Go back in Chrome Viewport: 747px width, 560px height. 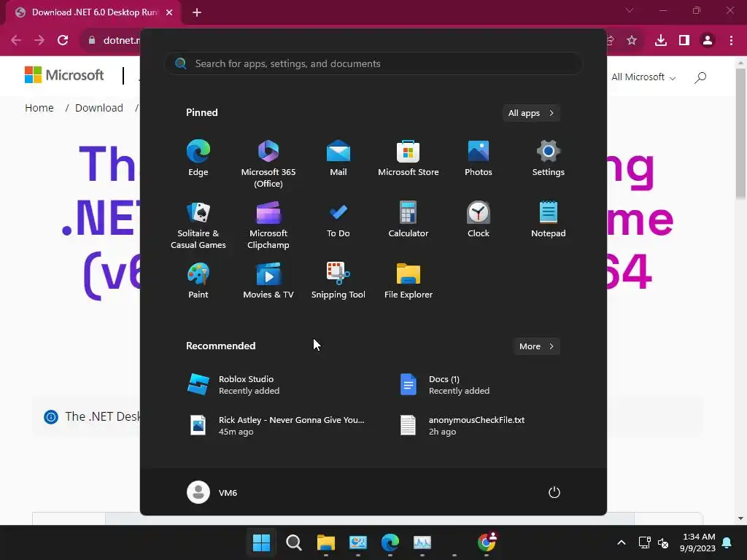pyautogui.click(x=16, y=40)
